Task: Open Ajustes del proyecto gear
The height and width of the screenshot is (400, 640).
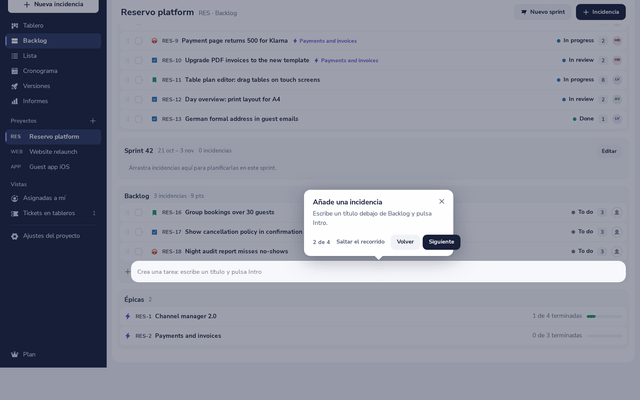Action: pos(53,236)
